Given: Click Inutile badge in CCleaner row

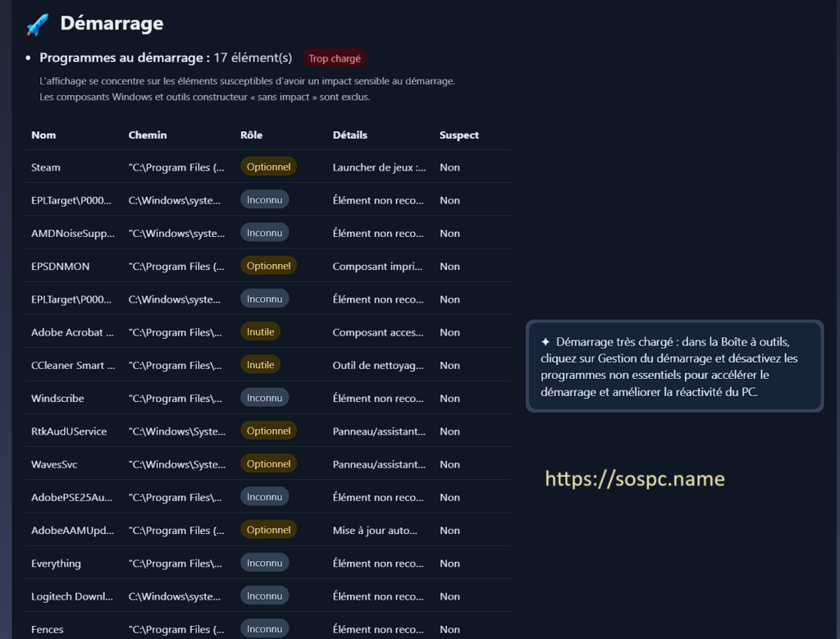Looking at the screenshot, I should click(260, 365).
